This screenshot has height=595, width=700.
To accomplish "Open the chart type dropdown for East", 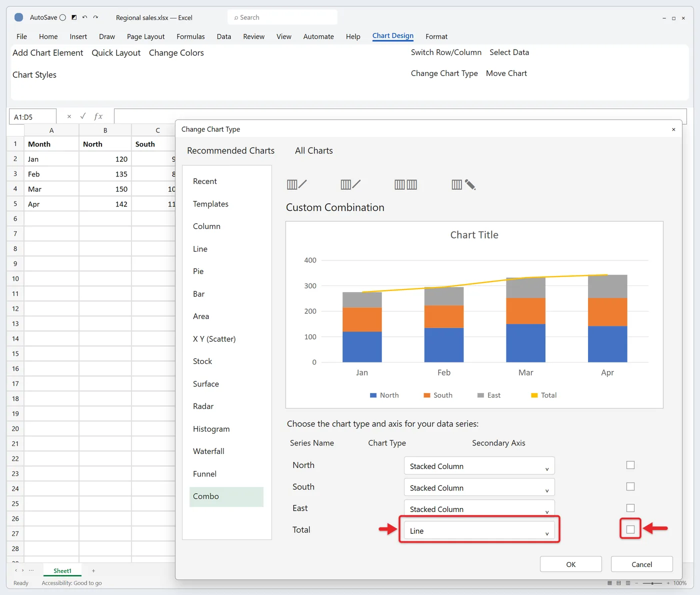I will [x=479, y=508].
